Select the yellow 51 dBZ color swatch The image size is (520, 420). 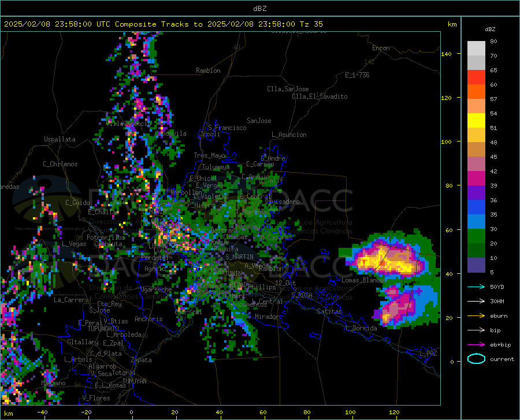point(476,121)
